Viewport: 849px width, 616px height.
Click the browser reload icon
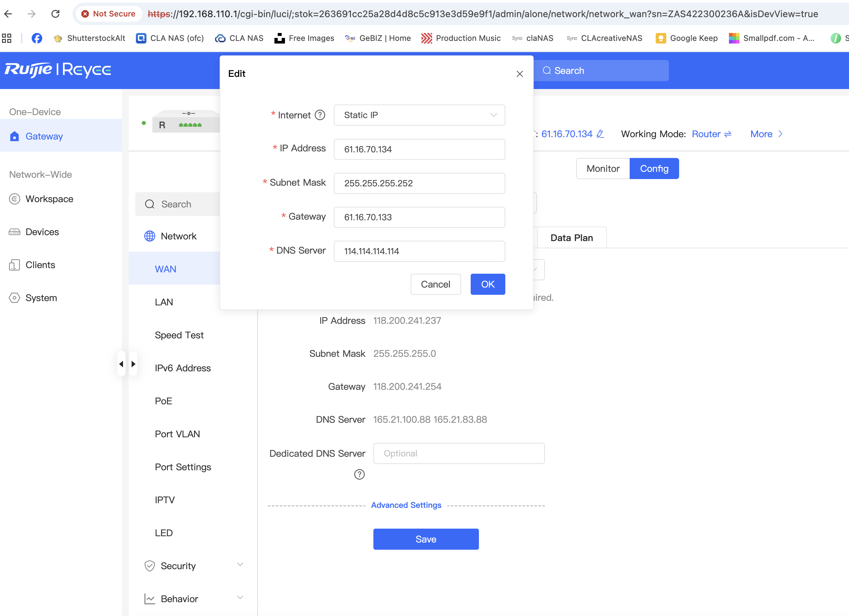(55, 14)
